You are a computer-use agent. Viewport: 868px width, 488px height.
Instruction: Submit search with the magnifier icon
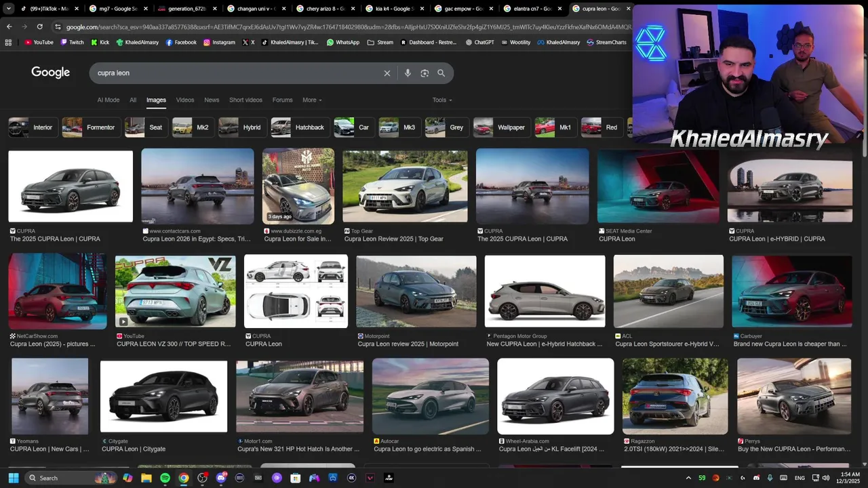point(441,73)
